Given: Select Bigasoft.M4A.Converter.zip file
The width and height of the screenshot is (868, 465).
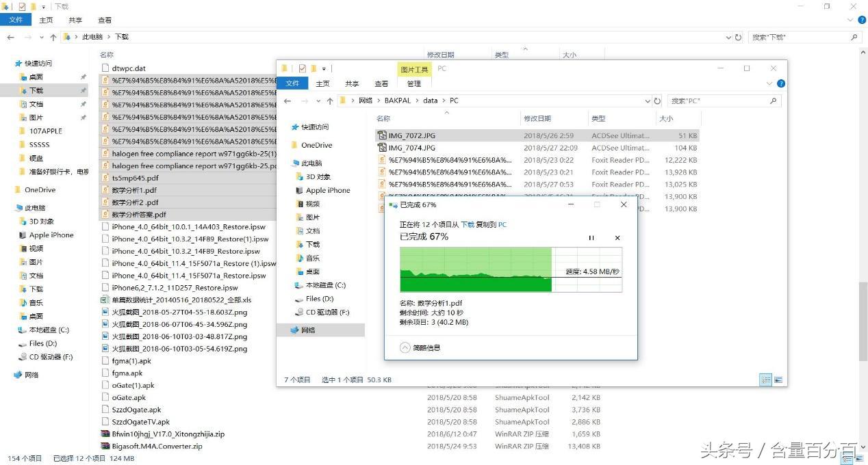Looking at the screenshot, I should [x=157, y=447].
